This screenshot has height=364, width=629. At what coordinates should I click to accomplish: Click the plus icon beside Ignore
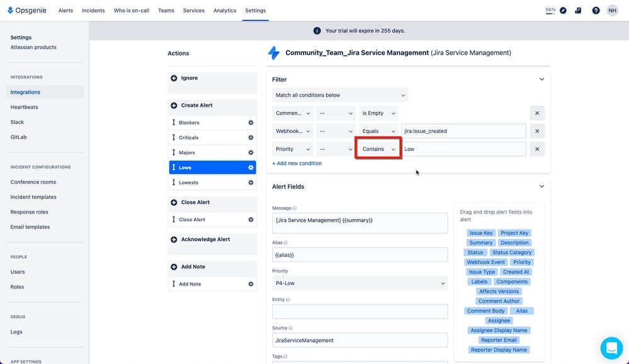tap(174, 78)
